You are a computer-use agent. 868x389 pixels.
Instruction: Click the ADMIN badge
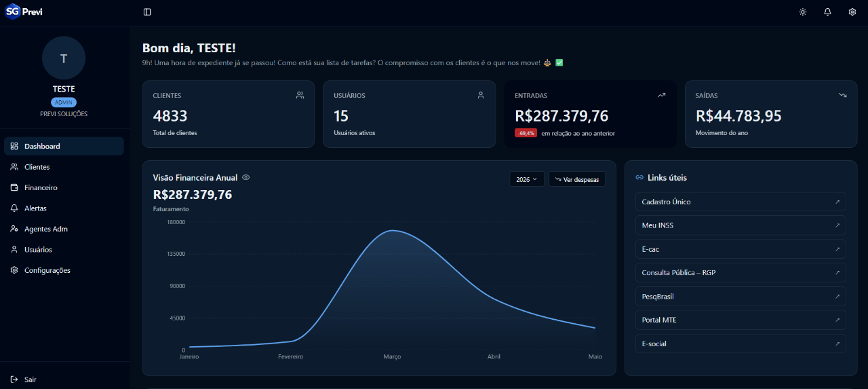pos(64,103)
